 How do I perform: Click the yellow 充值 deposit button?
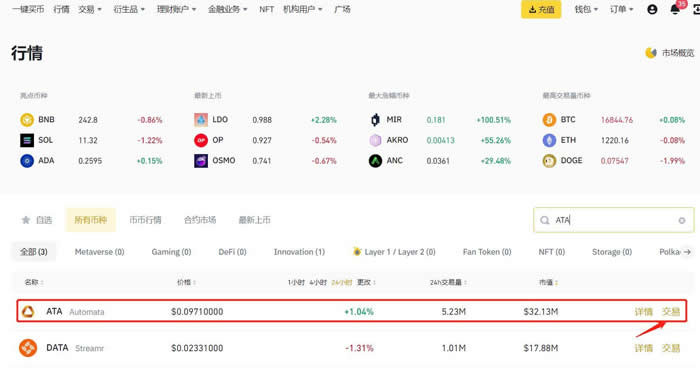(x=541, y=9)
